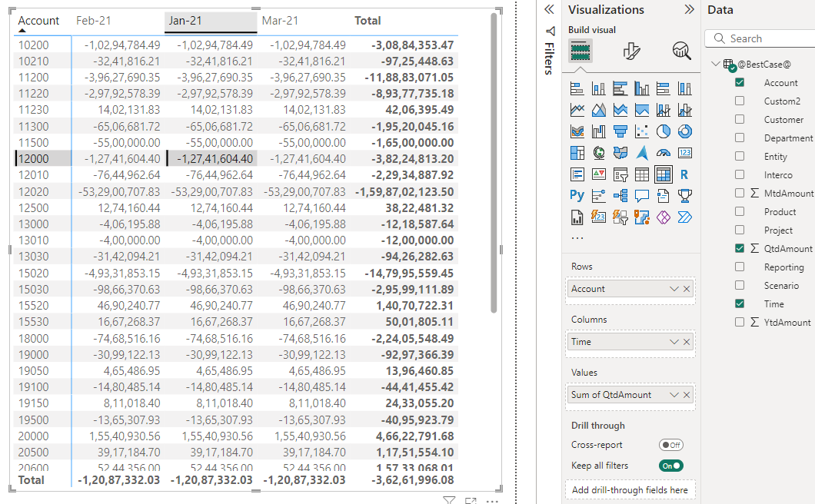Open dropdown arrow on Account row field
The width and height of the screenshot is (815, 504).
pos(674,289)
